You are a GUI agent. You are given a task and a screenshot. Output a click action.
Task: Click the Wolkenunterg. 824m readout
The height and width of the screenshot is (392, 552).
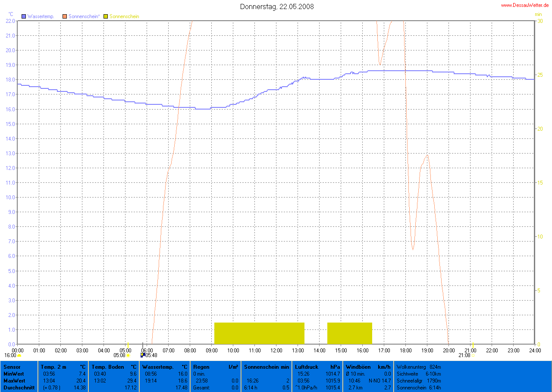419,367
